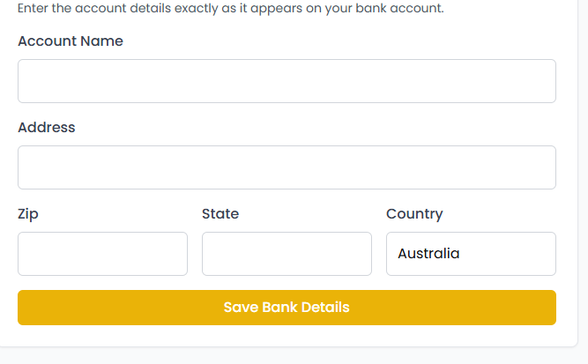Select the Zip input field
The image size is (588, 364).
coord(102,254)
